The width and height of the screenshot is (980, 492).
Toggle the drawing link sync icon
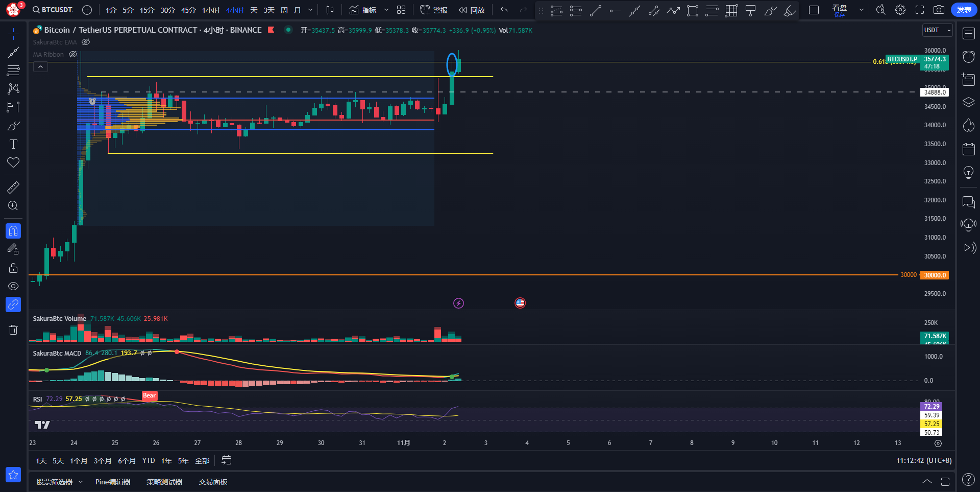click(13, 304)
